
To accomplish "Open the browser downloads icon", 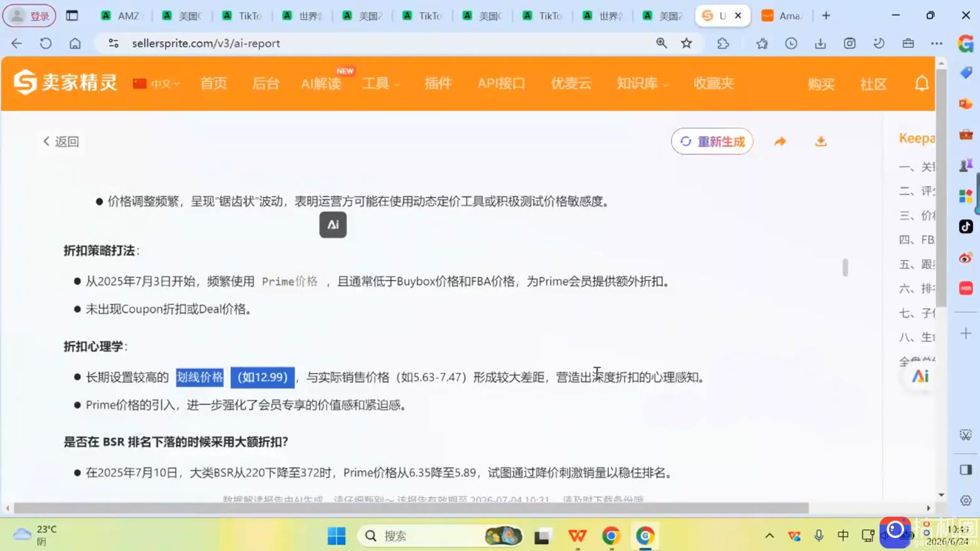I will pyautogui.click(x=820, y=43).
